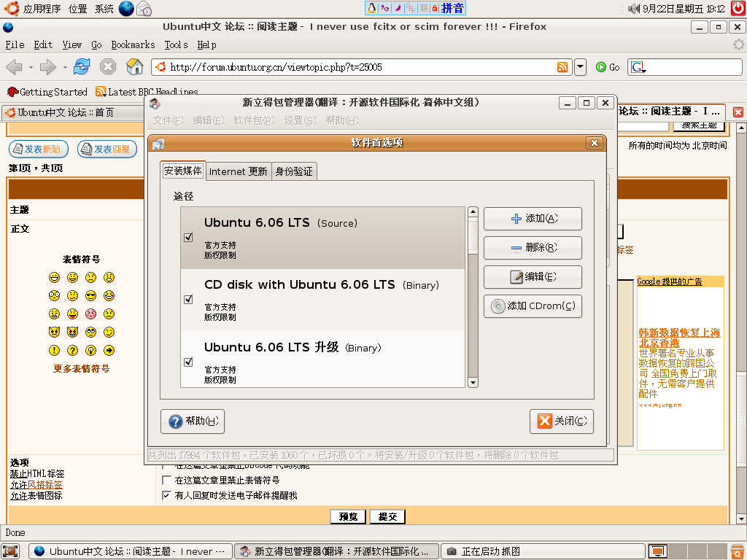Insert the tongue-out razz smiley
Viewport: 747px width, 560px height.
72,314
